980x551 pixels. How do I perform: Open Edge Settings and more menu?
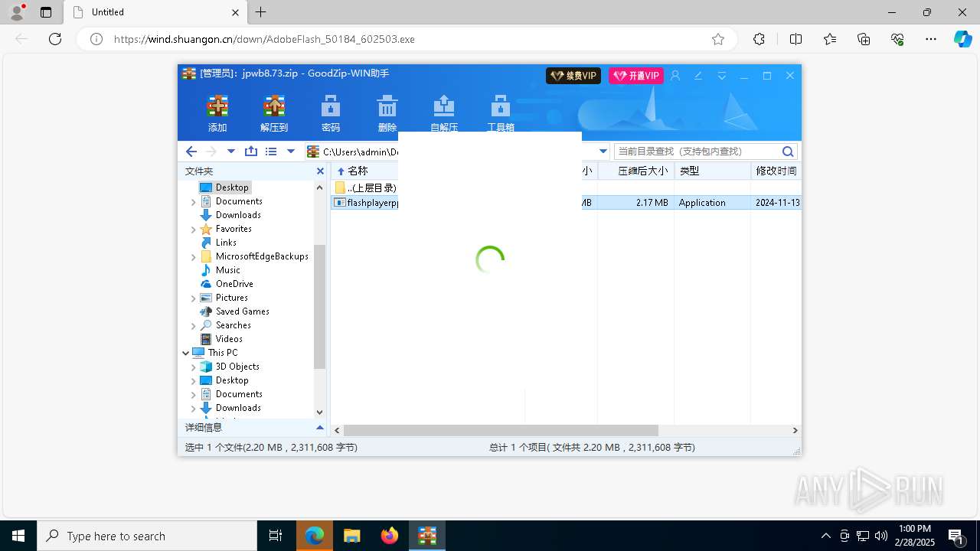click(x=931, y=39)
